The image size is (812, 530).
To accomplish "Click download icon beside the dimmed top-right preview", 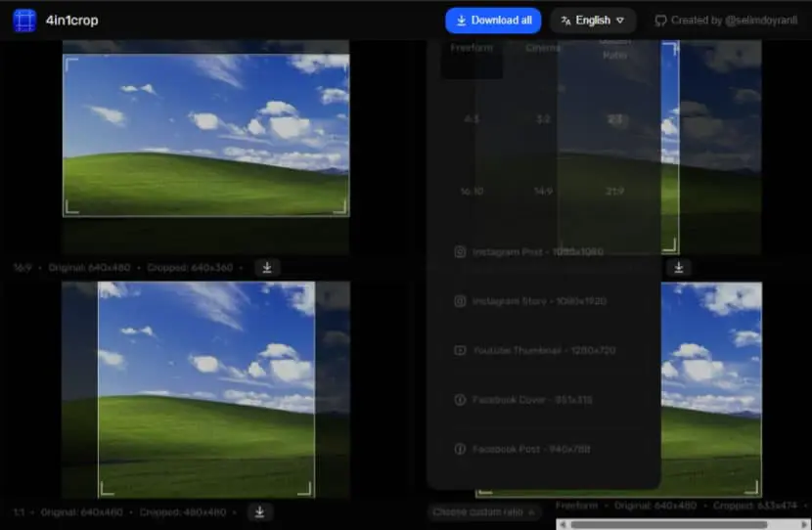I will pos(678,268).
